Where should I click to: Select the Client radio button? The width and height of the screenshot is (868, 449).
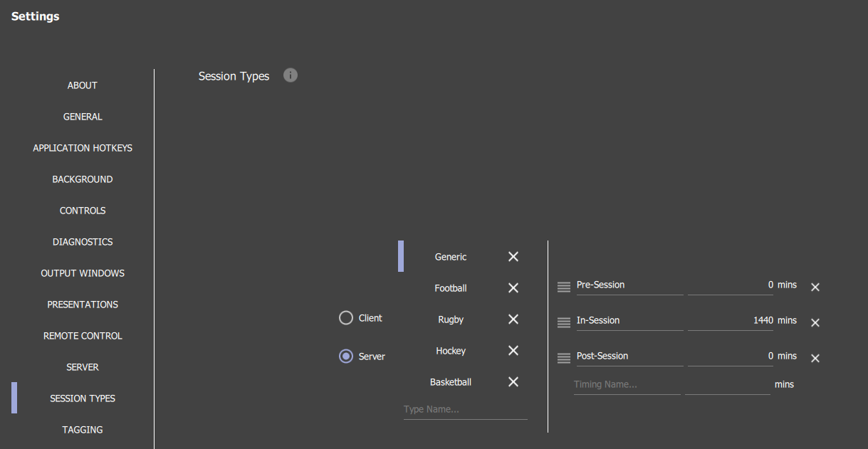click(346, 318)
